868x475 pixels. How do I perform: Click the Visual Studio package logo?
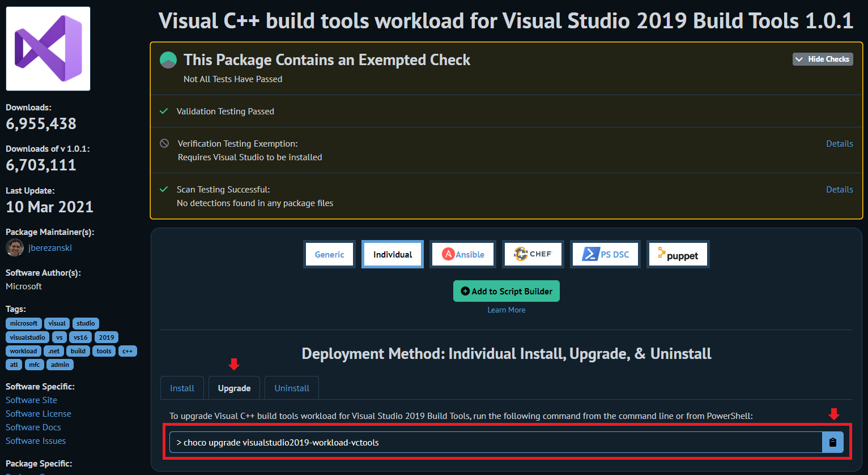[48, 49]
